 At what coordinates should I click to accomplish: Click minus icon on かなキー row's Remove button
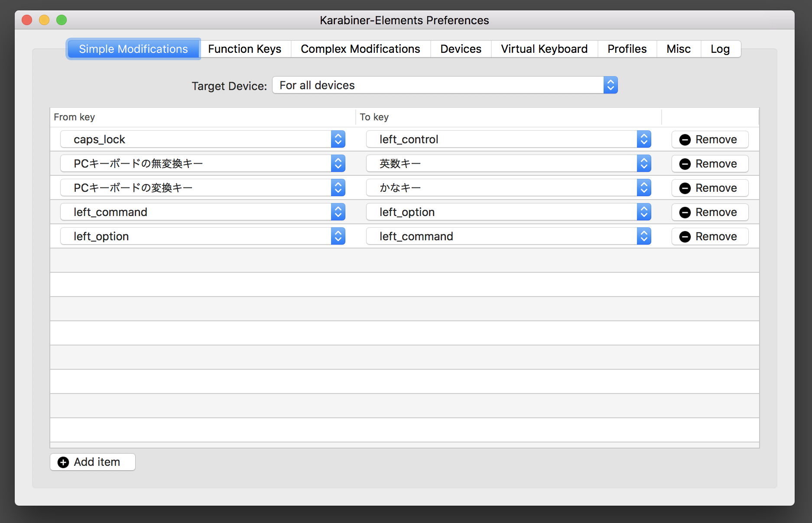tap(685, 188)
